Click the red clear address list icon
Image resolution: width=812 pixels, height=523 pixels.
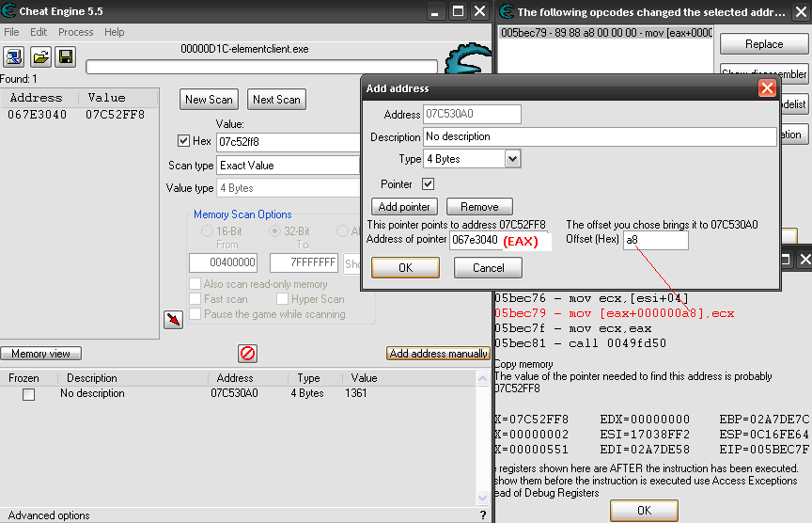[248, 353]
